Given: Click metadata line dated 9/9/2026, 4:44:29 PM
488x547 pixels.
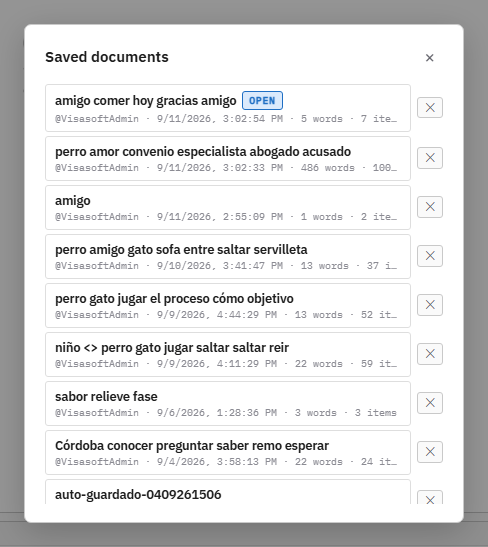Looking at the screenshot, I should pos(226,315).
